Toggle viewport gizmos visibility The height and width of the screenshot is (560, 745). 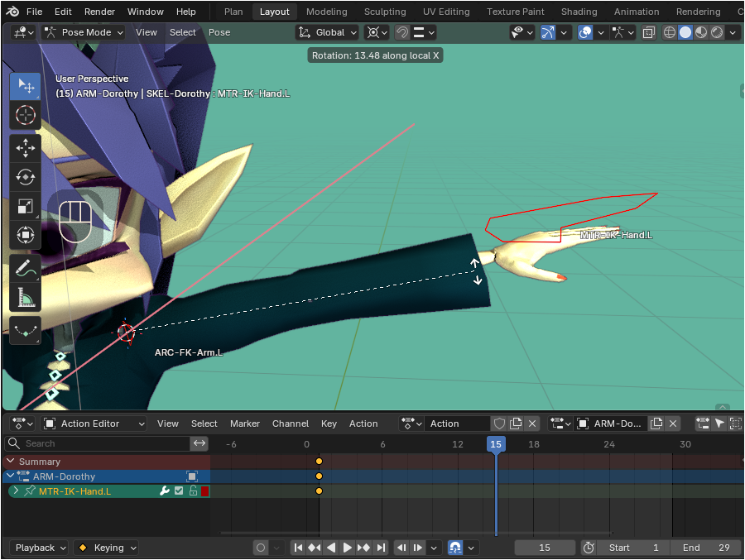pos(548,32)
